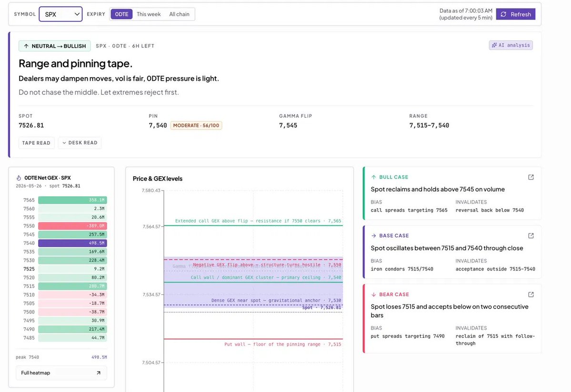This screenshot has width=571, height=392.
Task: Open the SPX symbol dropdown
Action: point(60,14)
